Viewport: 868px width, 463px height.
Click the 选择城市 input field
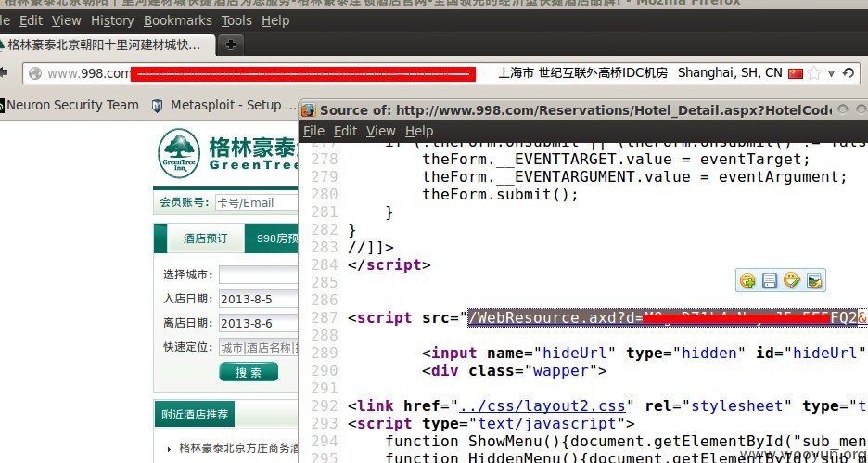pyautogui.click(x=258, y=275)
